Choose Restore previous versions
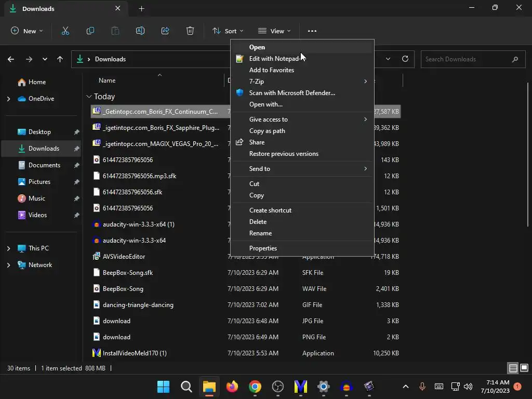Viewport: 532px width, 399px height. click(302, 154)
